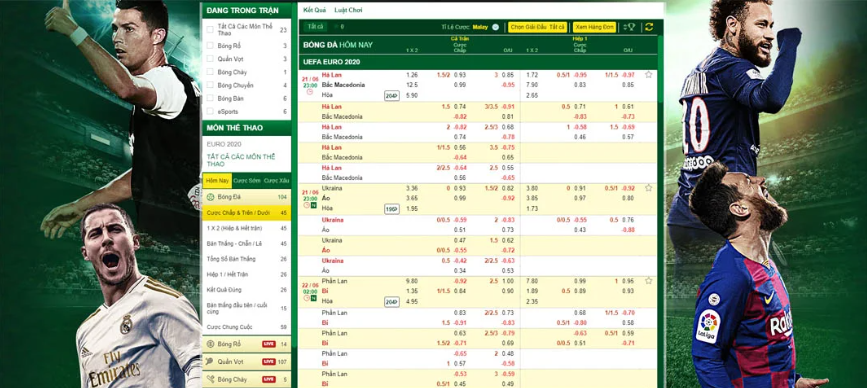
Task: Bet Hà Lan full-time 1X2 odds 1.26
Action: [x=412, y=75]
